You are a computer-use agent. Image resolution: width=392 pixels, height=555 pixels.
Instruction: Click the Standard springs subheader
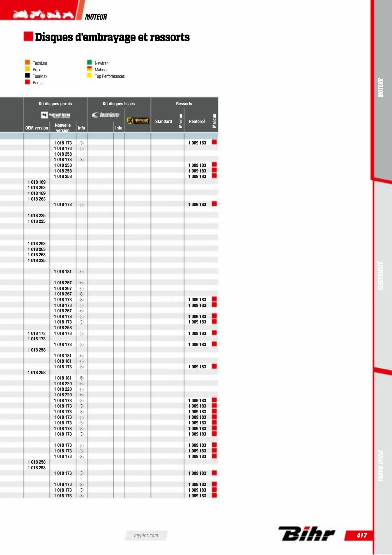coord(163,121)
